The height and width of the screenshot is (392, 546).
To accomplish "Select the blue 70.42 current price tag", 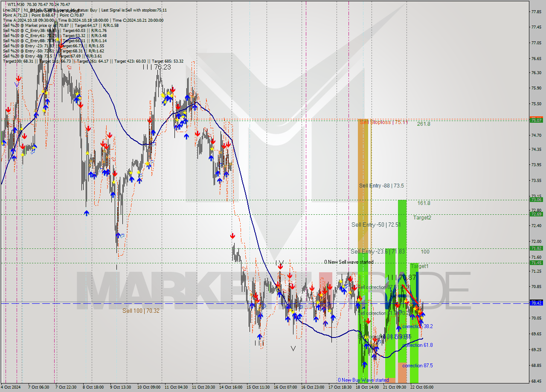I will pos(536,303).
